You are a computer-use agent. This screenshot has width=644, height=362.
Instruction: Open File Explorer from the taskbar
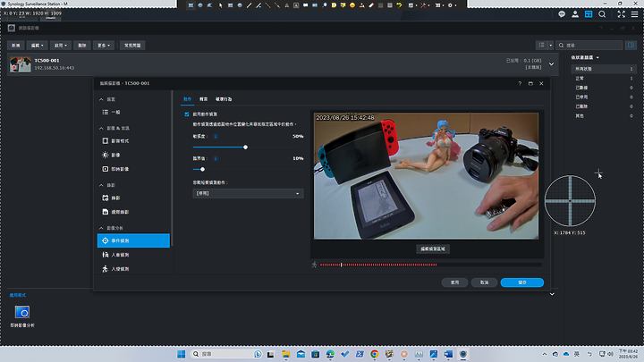pyautogui.click(x=286, y=354)
